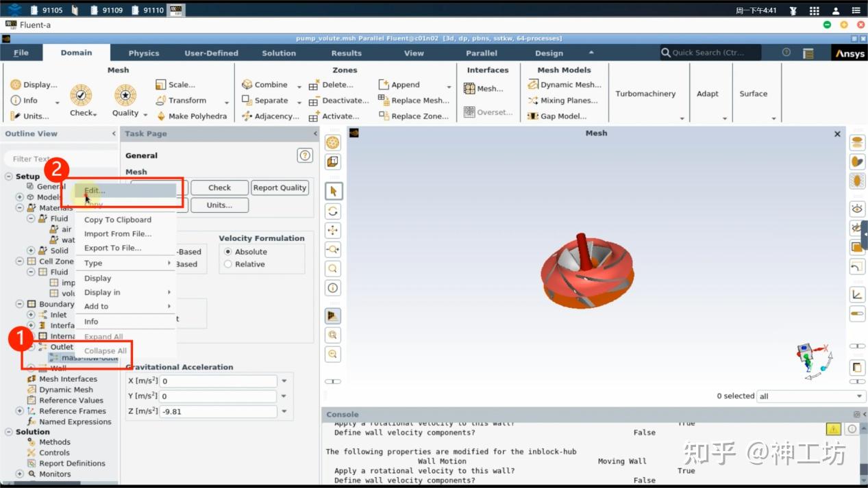Select the probe info tool

(x=333, y=287)
